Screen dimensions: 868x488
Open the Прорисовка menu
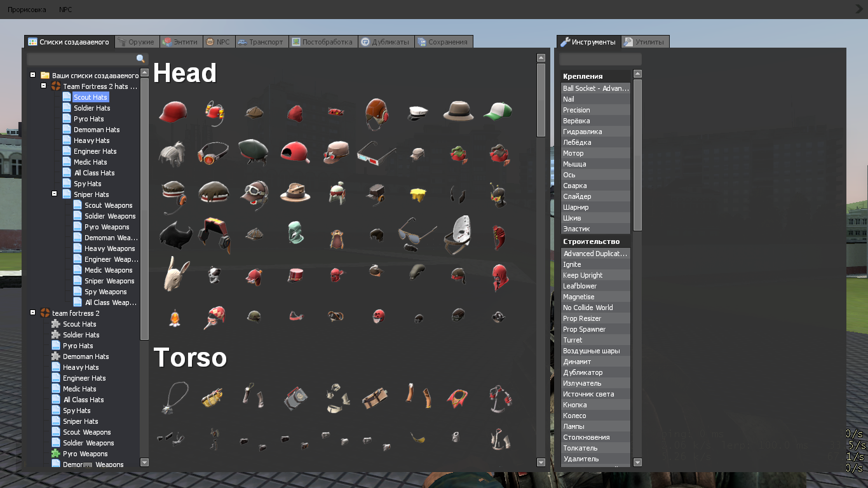click(x=27, y=10)
